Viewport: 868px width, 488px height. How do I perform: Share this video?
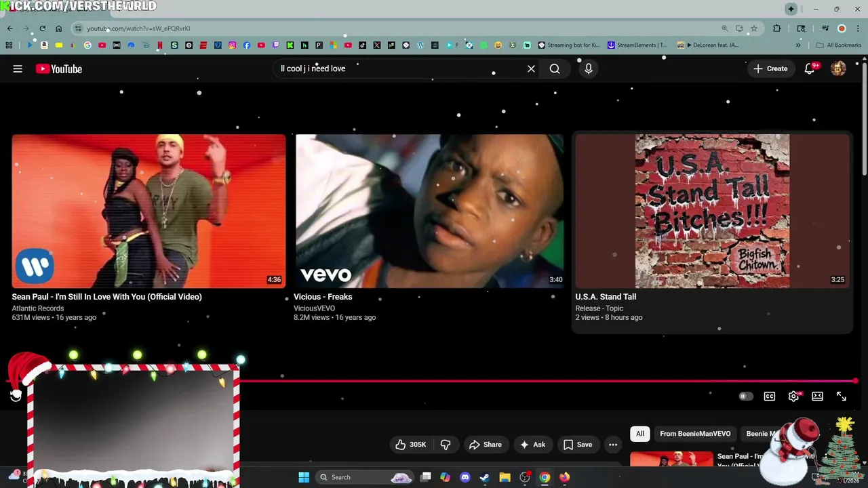[485, 445]
